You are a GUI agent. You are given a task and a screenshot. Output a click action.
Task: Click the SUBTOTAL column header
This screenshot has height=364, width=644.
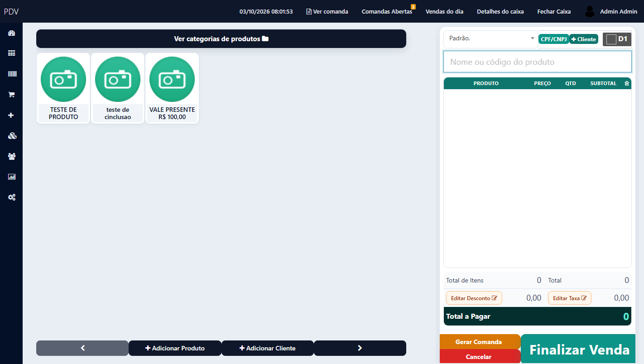click(x=603, y=83)
